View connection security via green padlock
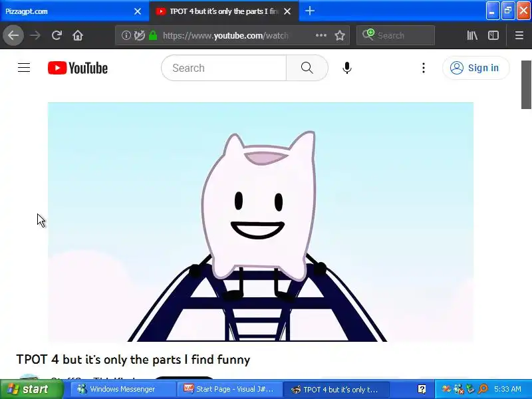Viewport: 532px width, 399px height. point(153,35)
